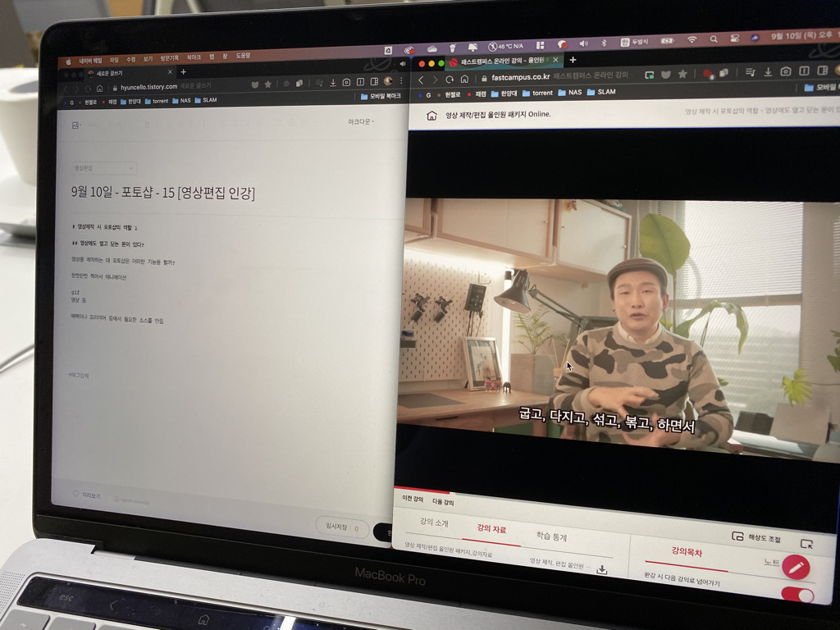This screenshot has height=630, width=840.
Task: Open a new tab in the fastcampus window
Action: click(573, 59)
